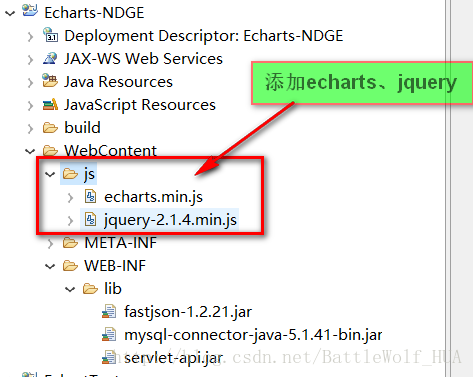Image resolution: width=473 pixels, height=377 pixels.
Task: Select the JavaScript Resources label
Action: click(140, 105)
